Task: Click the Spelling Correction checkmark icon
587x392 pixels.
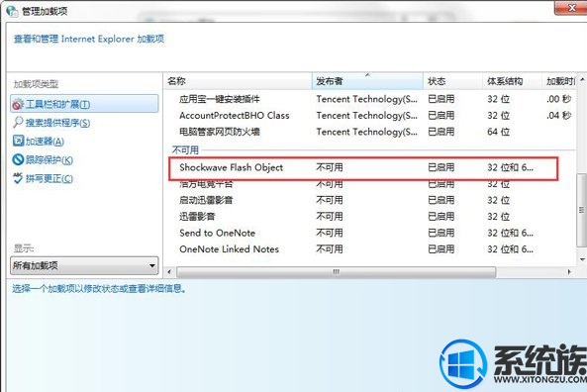Action: tap(18, 178)
